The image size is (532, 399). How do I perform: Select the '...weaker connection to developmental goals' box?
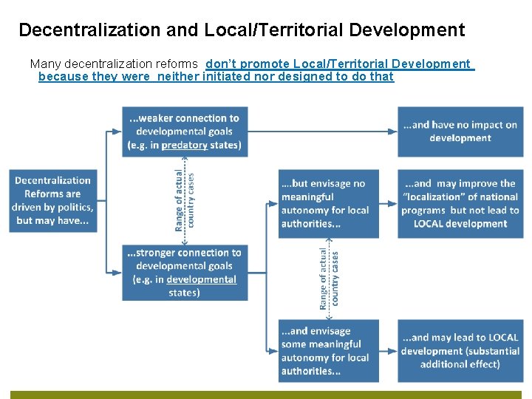[185, 132]
